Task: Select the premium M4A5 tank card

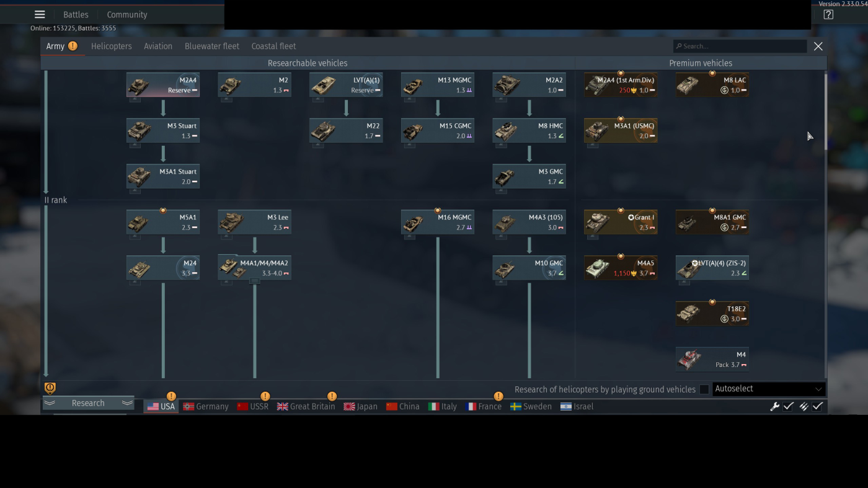Action: [x=621, y=268]
